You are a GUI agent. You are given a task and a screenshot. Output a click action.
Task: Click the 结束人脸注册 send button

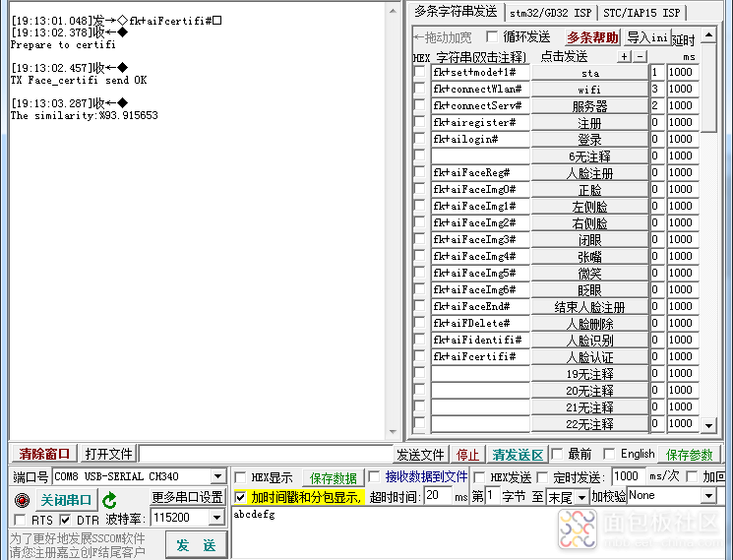pos(590,307)
